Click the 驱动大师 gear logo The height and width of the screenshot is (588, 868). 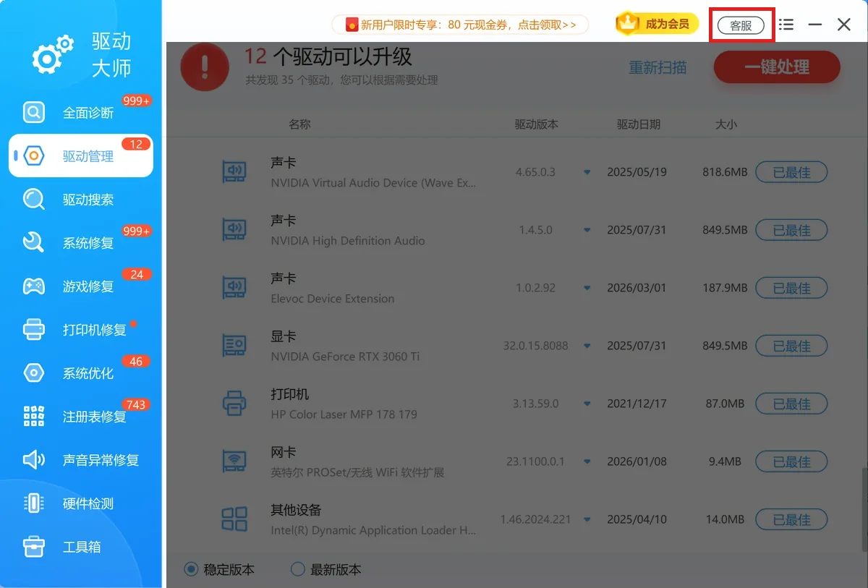pos(53,54)
